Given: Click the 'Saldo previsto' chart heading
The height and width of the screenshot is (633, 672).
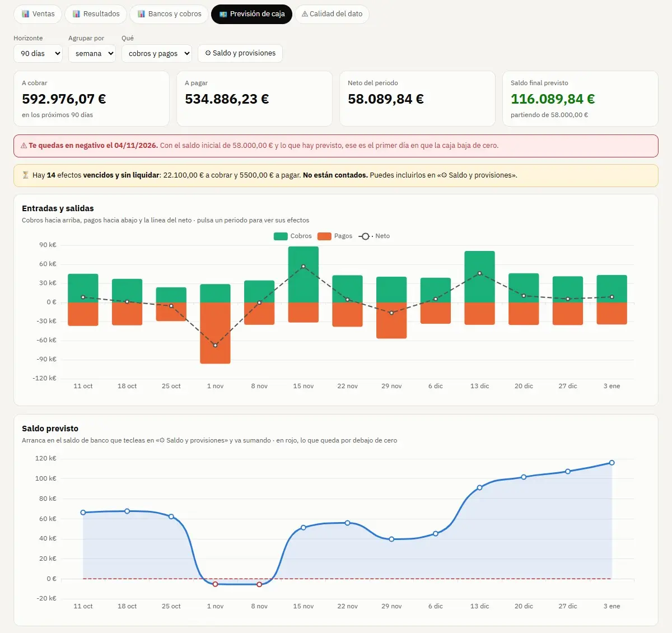Looking at the screenshot, I should tap(50, 429).
